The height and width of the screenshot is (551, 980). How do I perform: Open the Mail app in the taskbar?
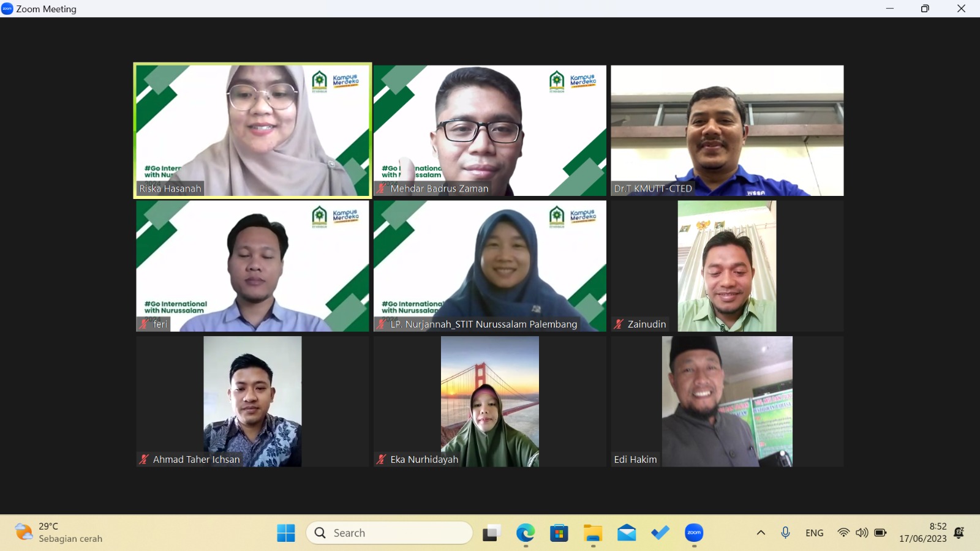tap(626, 533)
